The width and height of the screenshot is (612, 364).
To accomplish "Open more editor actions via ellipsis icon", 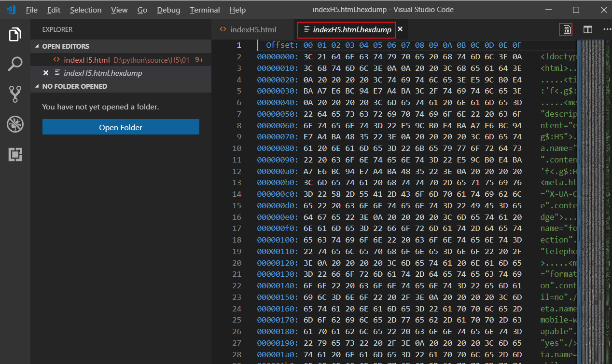I will pyautogui.click(x=606, y=29).
